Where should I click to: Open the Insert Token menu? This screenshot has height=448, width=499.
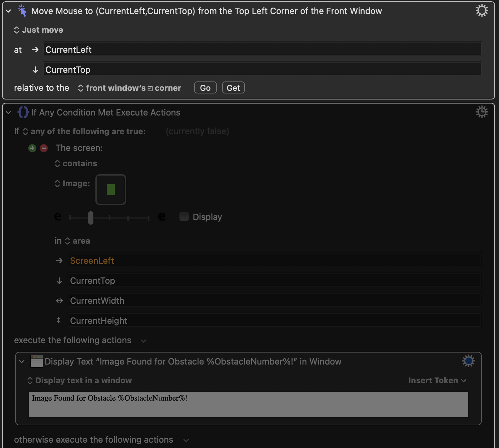coord(437,381)
